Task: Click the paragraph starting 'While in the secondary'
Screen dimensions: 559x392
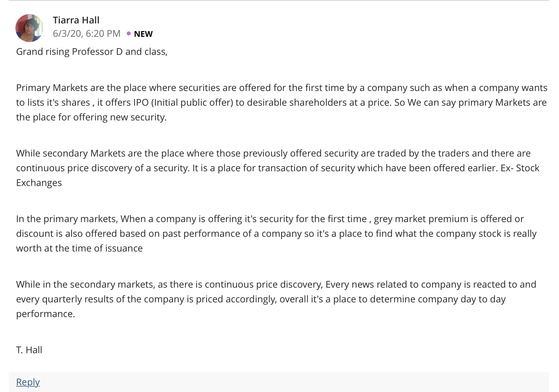Action: [x=276, y=299]
